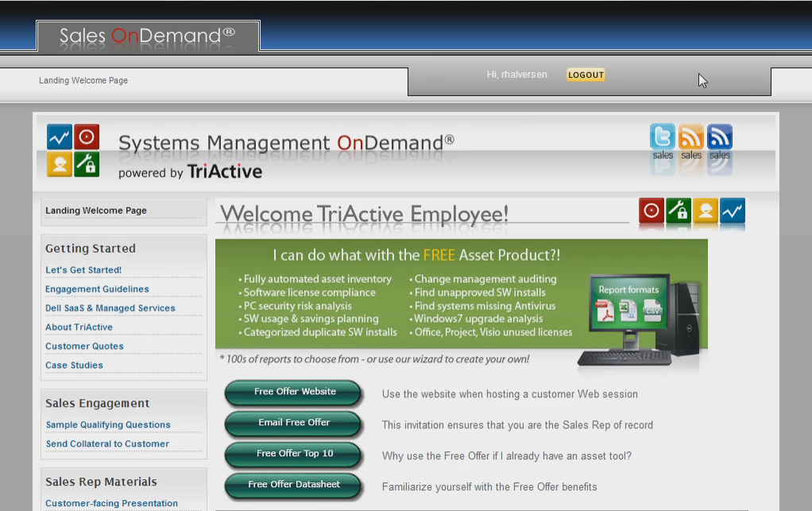Go to Engagement Guidelines
The width and height of the screenshot is (812, 511).
(97, 289)
